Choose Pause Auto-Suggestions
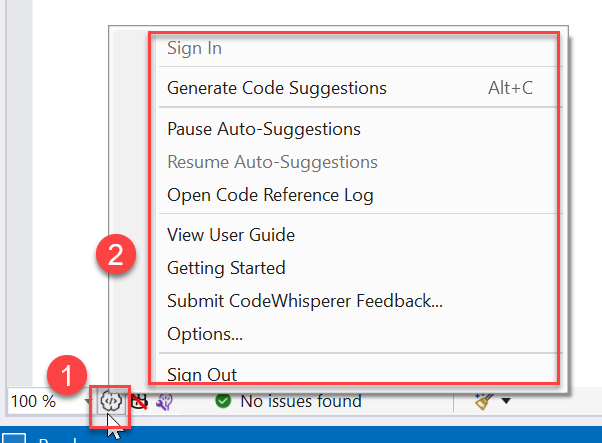602x443 pixels. point(264,129)
